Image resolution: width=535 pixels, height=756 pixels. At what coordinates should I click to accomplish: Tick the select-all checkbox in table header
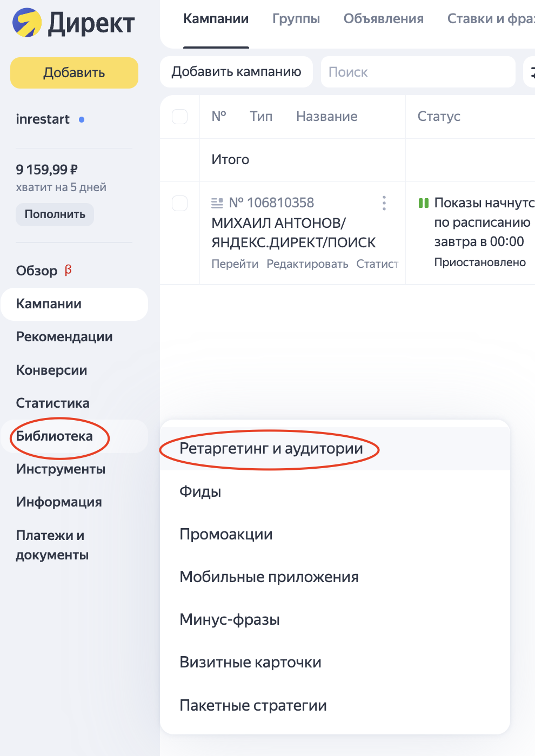[x=179, y=117]
